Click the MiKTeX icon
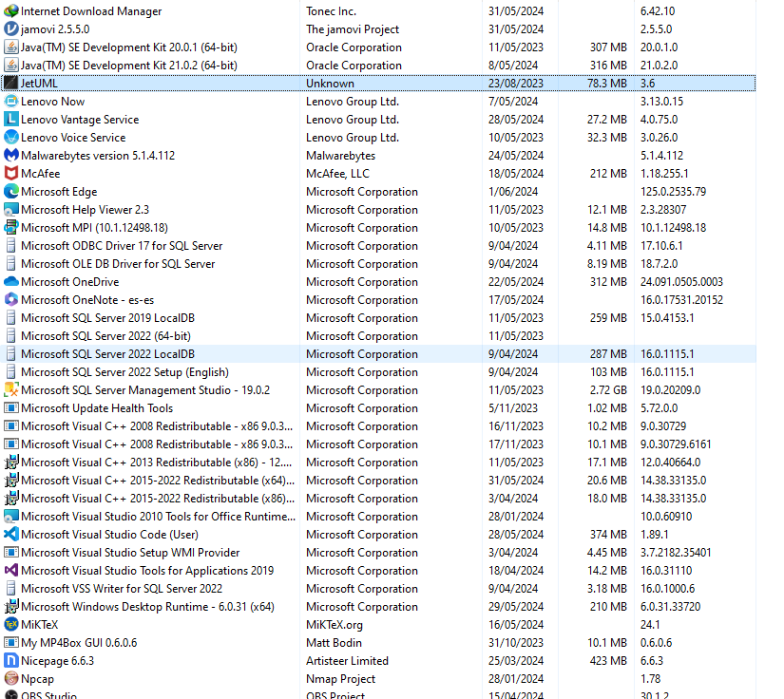The image size is (784, 699). [x=11, y=625]
